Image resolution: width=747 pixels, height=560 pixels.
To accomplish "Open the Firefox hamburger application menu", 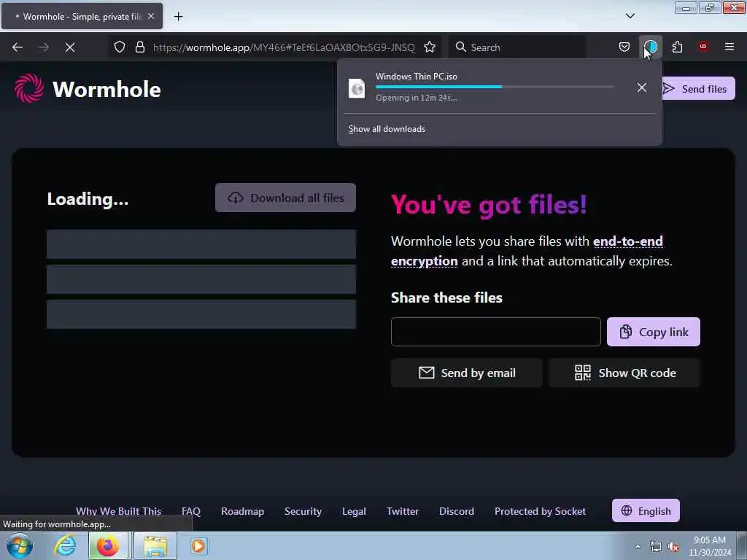I will pos(729,47).
